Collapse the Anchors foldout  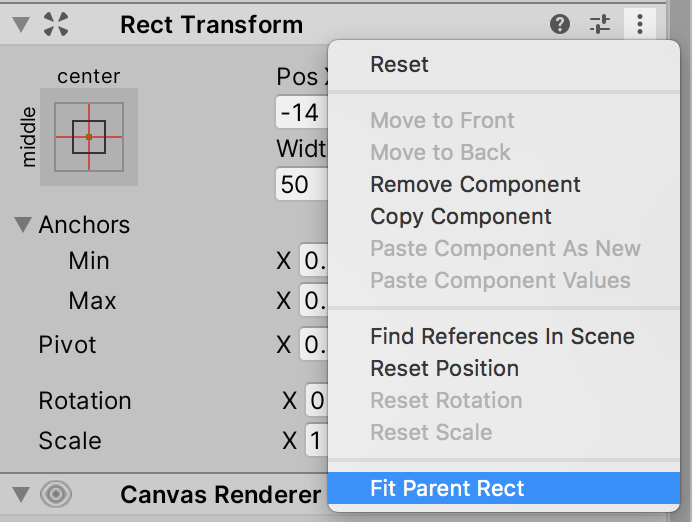click(24, 225)
